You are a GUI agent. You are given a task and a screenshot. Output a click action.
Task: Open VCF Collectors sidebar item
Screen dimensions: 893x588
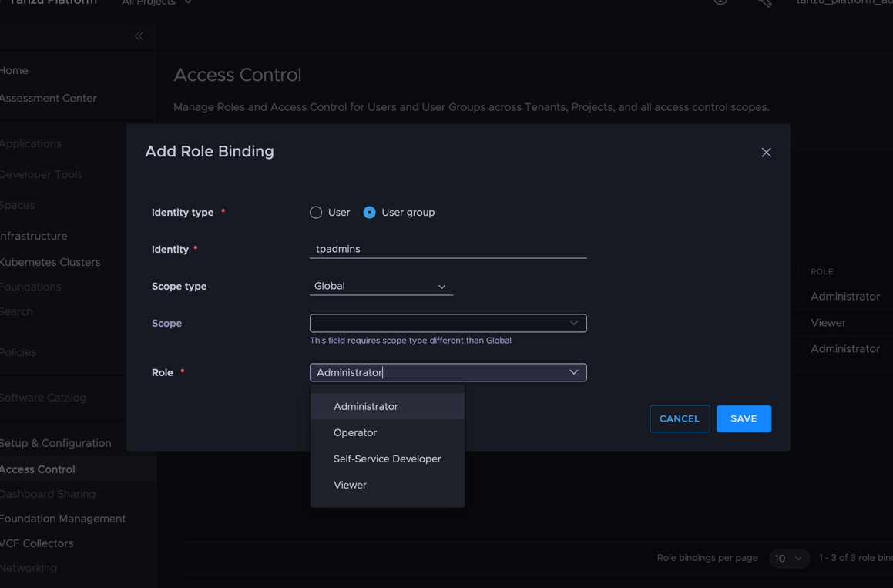[x=36, y=543]
